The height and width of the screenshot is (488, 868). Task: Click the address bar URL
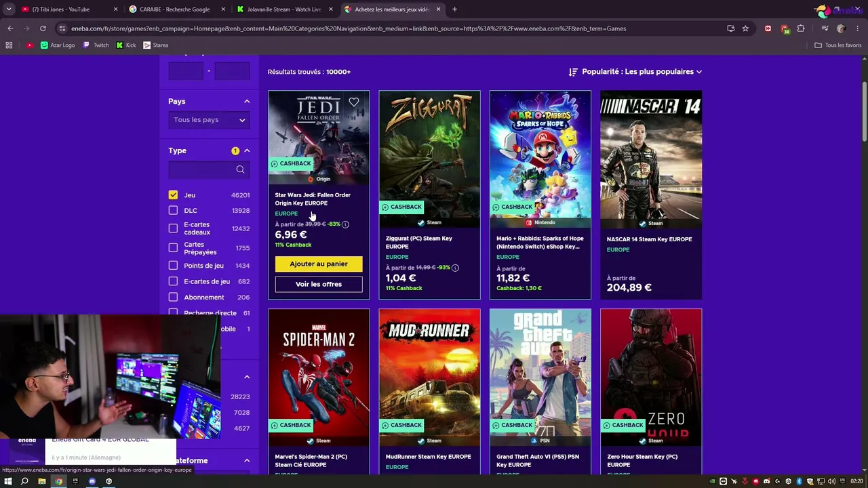[349, 28]
